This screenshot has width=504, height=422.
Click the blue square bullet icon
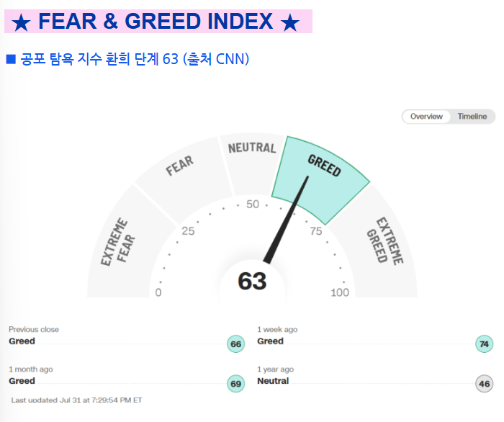(x=11, y=60)
